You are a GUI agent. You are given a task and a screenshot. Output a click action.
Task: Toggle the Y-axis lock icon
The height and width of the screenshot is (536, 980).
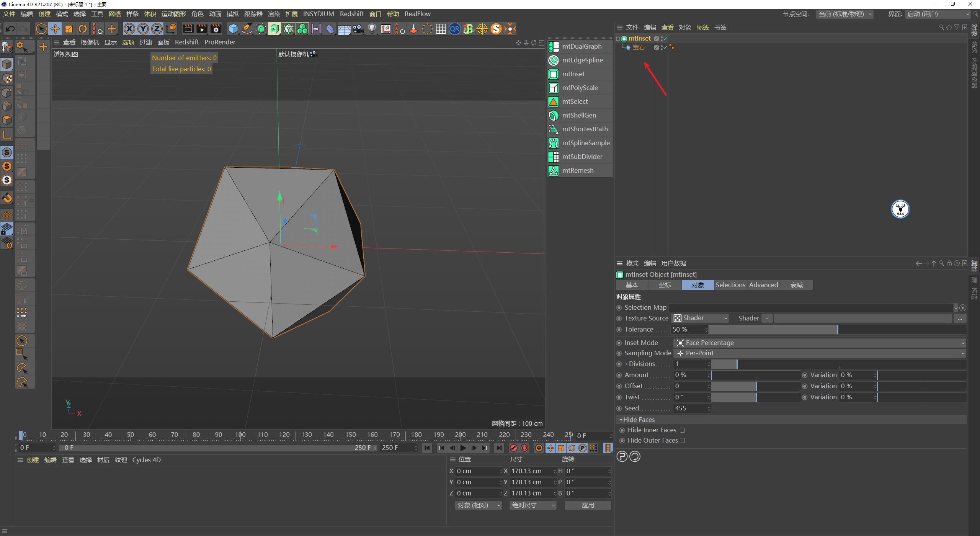(x=143, y=29)
